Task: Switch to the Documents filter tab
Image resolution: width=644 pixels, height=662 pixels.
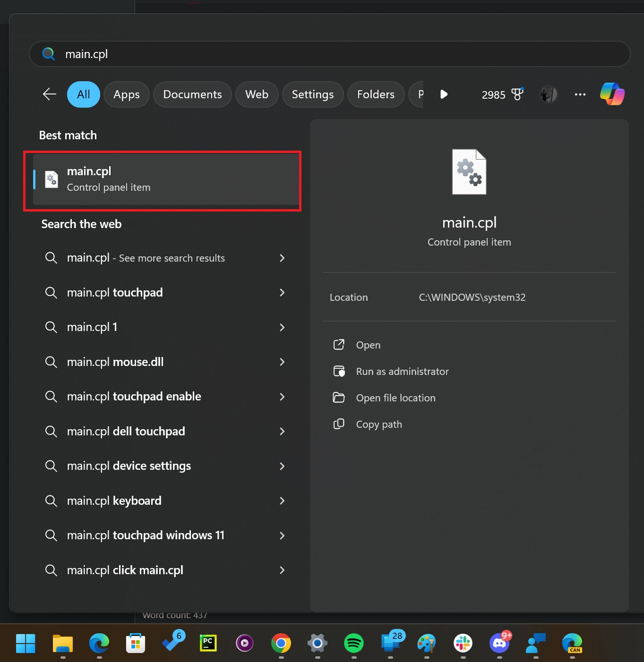Action: [x=192, y=94]
